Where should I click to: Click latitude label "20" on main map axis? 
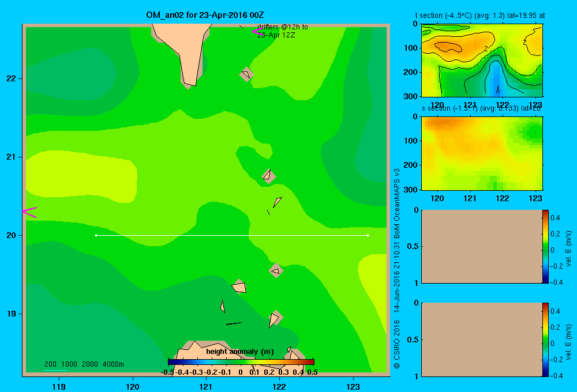point(12,235)
